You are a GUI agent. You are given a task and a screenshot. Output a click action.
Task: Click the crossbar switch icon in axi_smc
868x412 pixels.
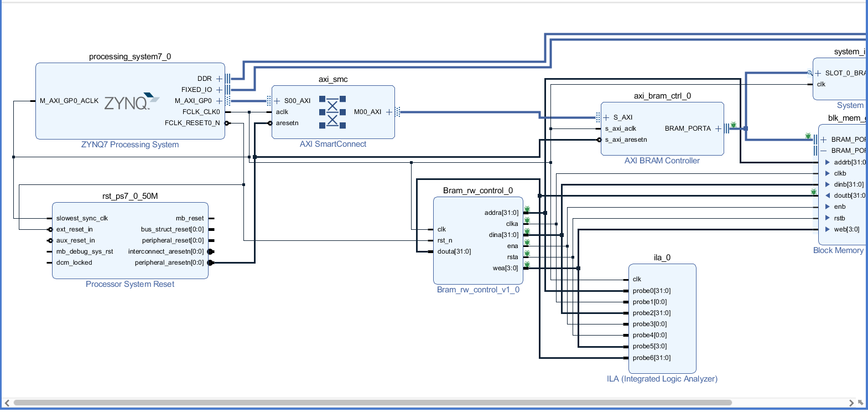332,112
